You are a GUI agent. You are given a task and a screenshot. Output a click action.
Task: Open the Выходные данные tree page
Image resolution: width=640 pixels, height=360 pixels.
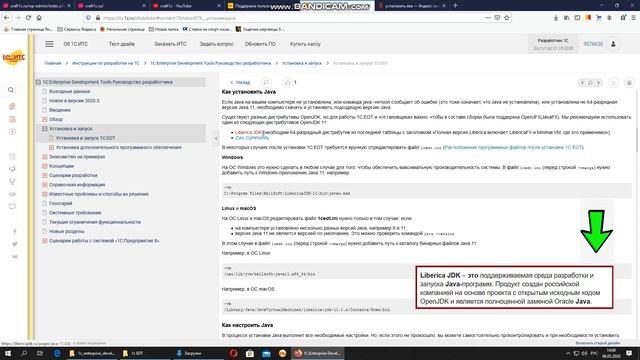tap(69, 91)
